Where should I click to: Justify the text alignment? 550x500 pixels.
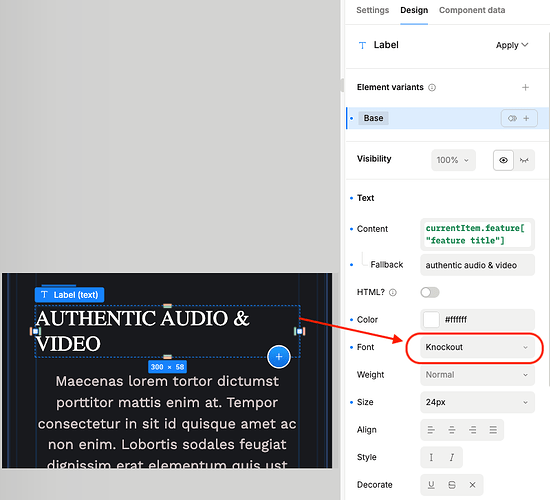[493, 430]
